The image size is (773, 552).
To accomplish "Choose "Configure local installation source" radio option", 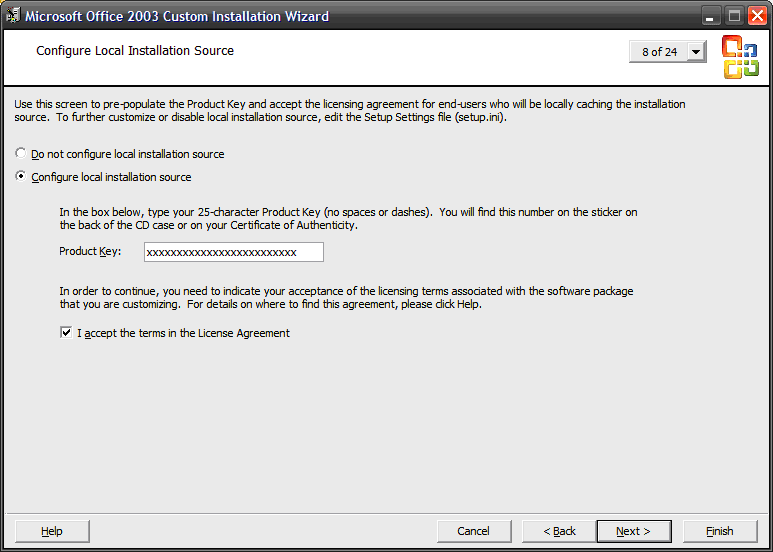I will click(x=21, y=177).
